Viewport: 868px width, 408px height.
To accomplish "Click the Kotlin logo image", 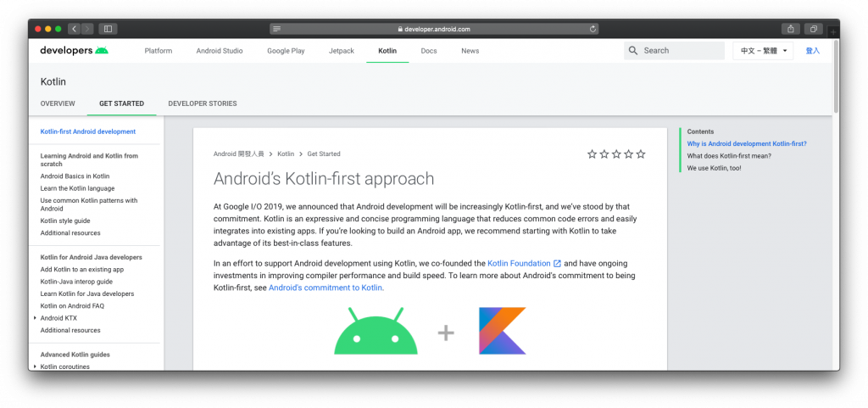I will (x=503, y=331).
